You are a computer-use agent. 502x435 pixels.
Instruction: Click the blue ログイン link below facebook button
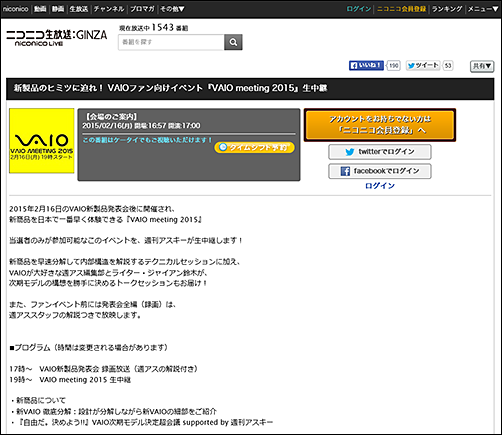point(380,186)
